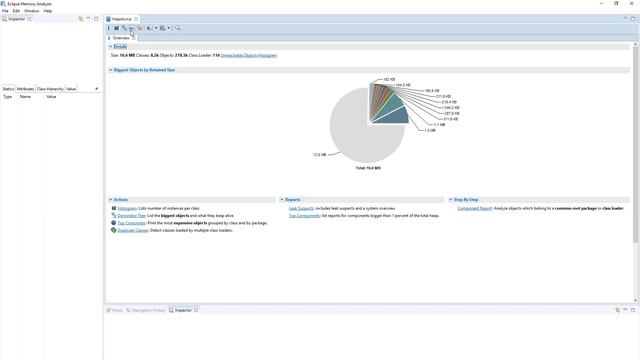Open the Histogram toolbar icon
This screenshot has height=360, width=640.
(116, 28)
